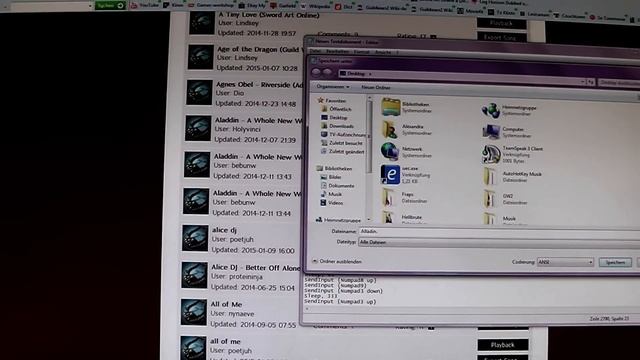The height and width of the screenshot is (360, 640).
Task: Open the Bibliotheken system folder icon
Action: tap(391, 107)
